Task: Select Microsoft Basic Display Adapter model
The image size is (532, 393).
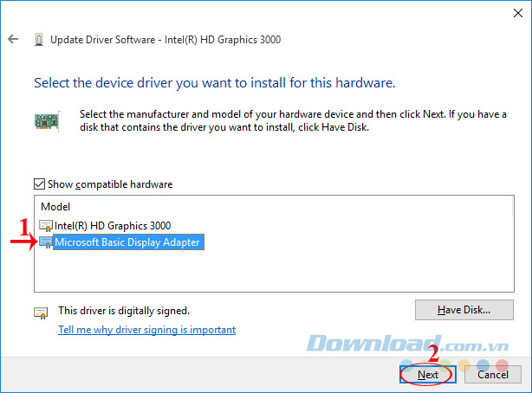Action: (128, 242)
